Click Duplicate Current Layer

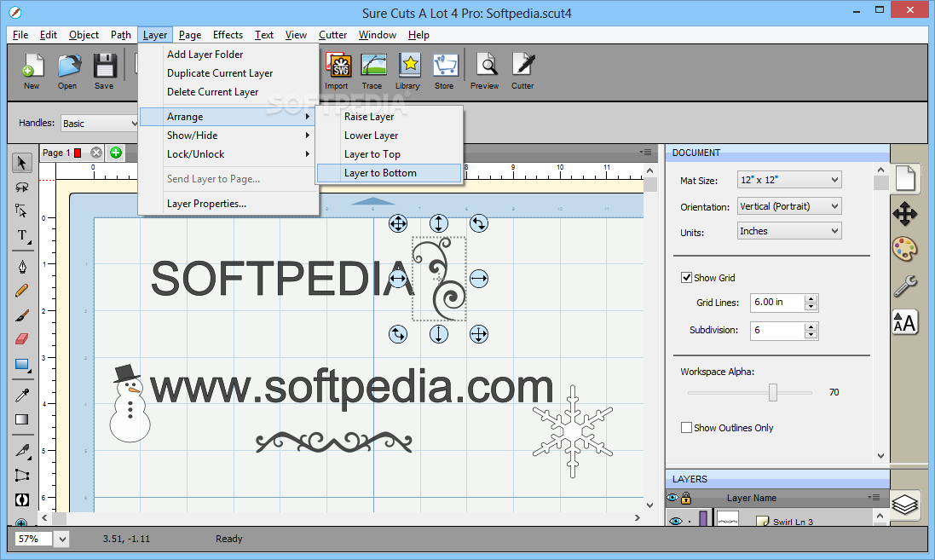coord(228,72)
